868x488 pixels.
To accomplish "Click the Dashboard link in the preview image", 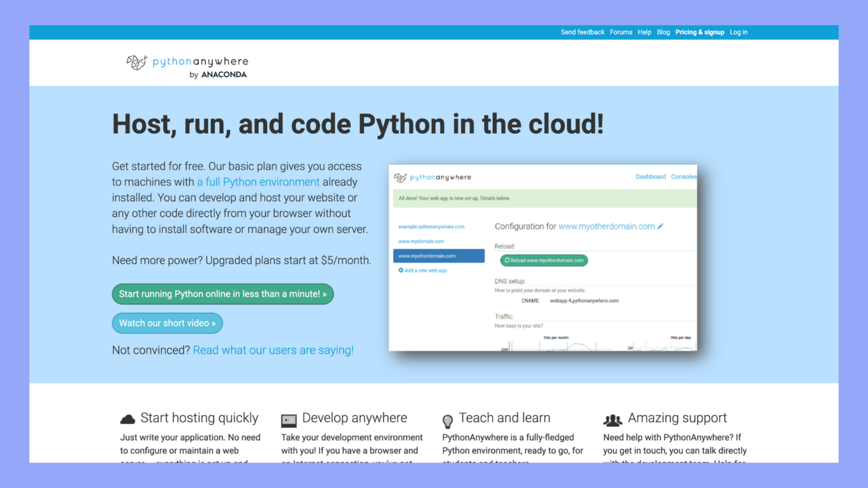I will point(650,177).
